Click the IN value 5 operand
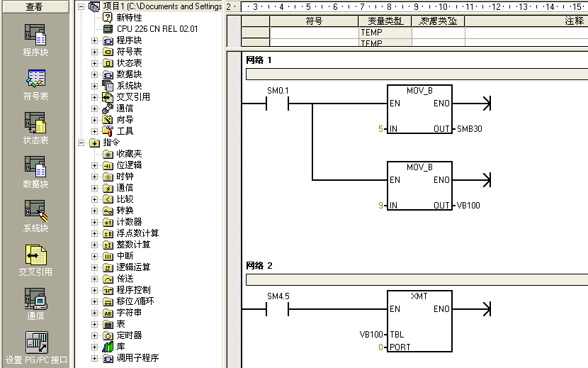 (x=380, y=129)
